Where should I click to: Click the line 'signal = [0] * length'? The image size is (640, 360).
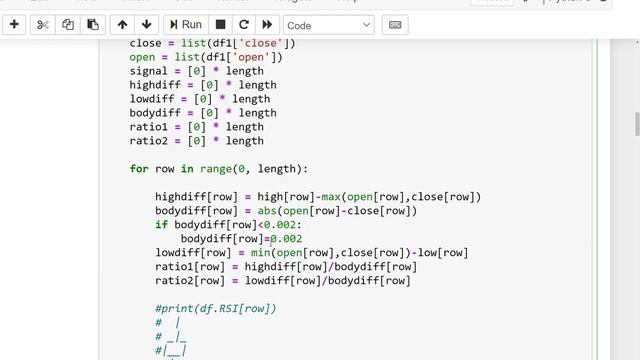click(x=196, y=71)
